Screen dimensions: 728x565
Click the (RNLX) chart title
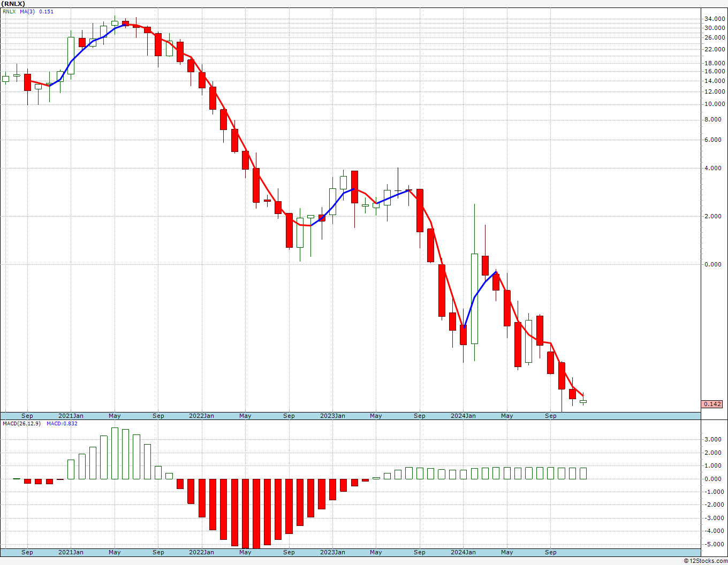13,4
